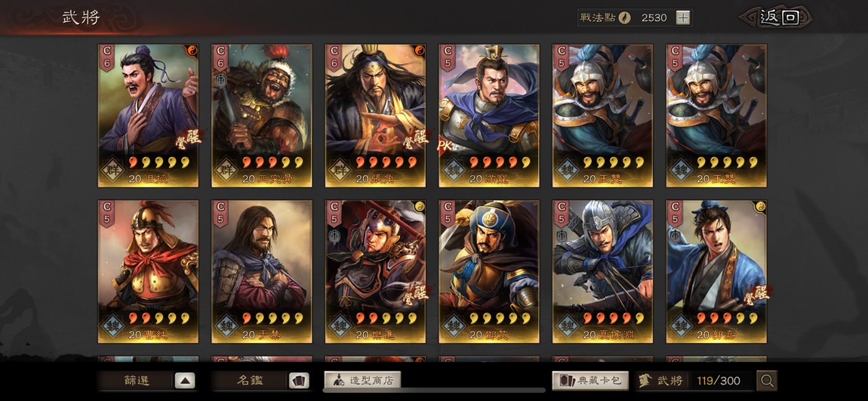Open the magnifier search icon

768,381
